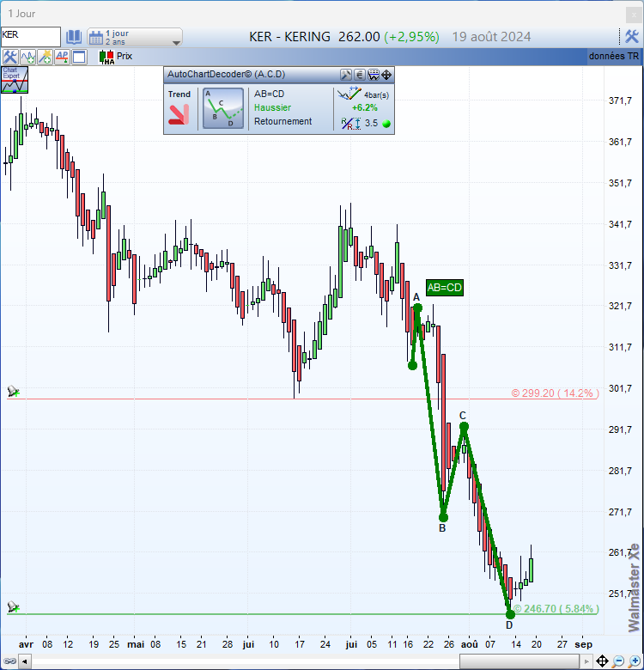Click the Retournement text in A.C.D panel
Image resolution: width=644 pixels, height=670 pixels.
[x=283, y=121]
